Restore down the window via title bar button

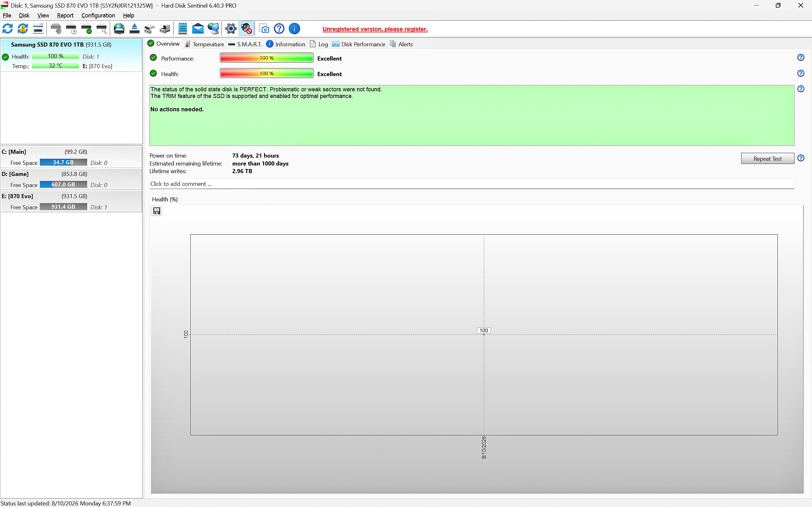click(x=778, y=5)
